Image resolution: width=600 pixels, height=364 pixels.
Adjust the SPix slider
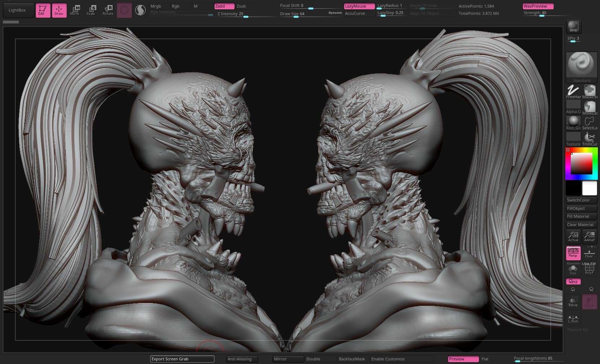pyautogui.click(x=574, y=39)
